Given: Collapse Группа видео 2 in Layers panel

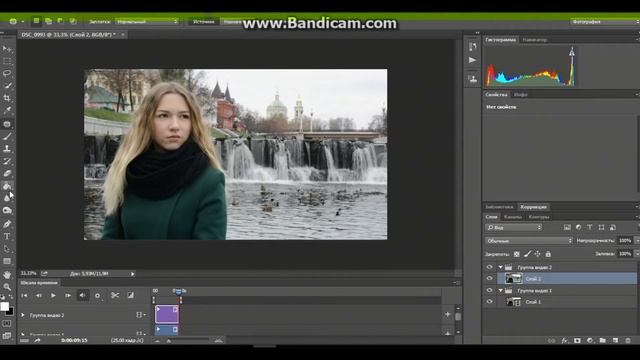Looking at the screenshot, I should pyautogui.click(x=500, y=267).
